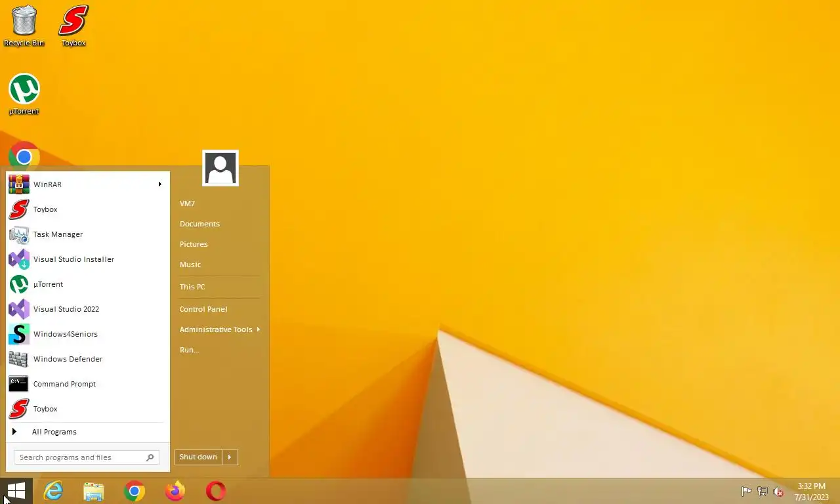Select the Windows4Seniors label
This screenshot has height=504, width=840.
pyautogui.click(x=65, y=334)
